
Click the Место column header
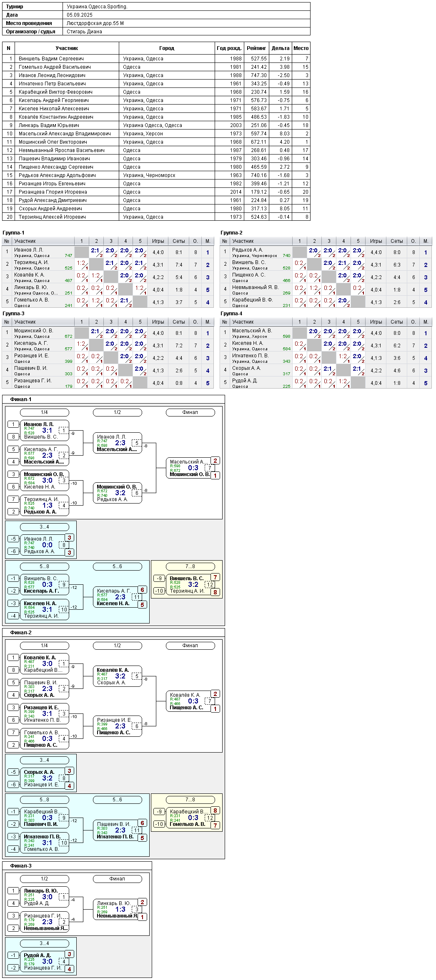[x=301, y=48]
